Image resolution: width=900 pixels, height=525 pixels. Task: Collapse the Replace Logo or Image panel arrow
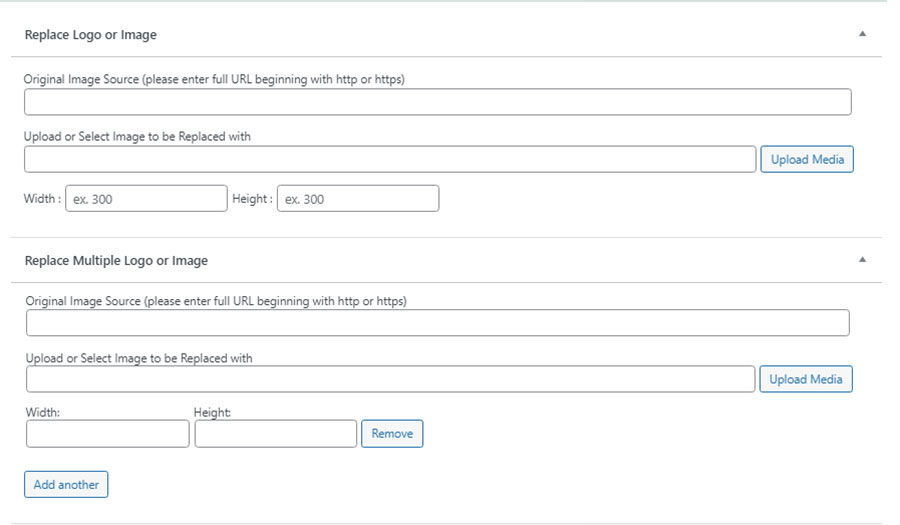862,34
